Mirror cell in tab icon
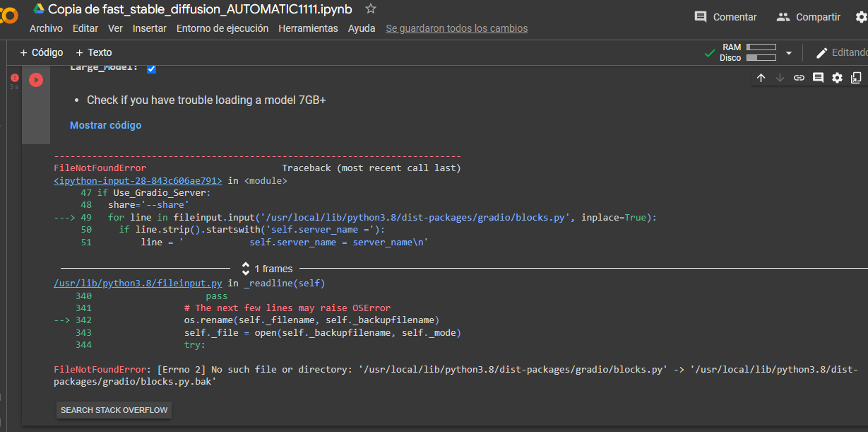The width and height of the screenshot is (868, 432). click(x=856, y=78)
